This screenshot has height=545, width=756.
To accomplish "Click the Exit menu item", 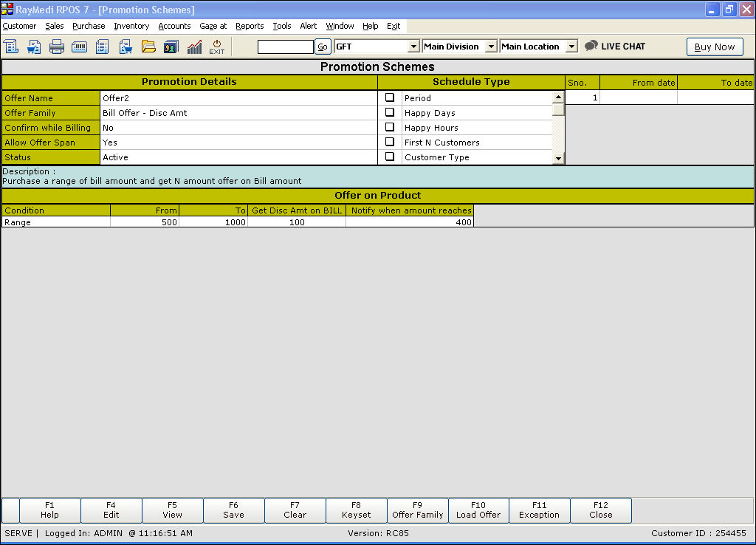I will [394, 26].
